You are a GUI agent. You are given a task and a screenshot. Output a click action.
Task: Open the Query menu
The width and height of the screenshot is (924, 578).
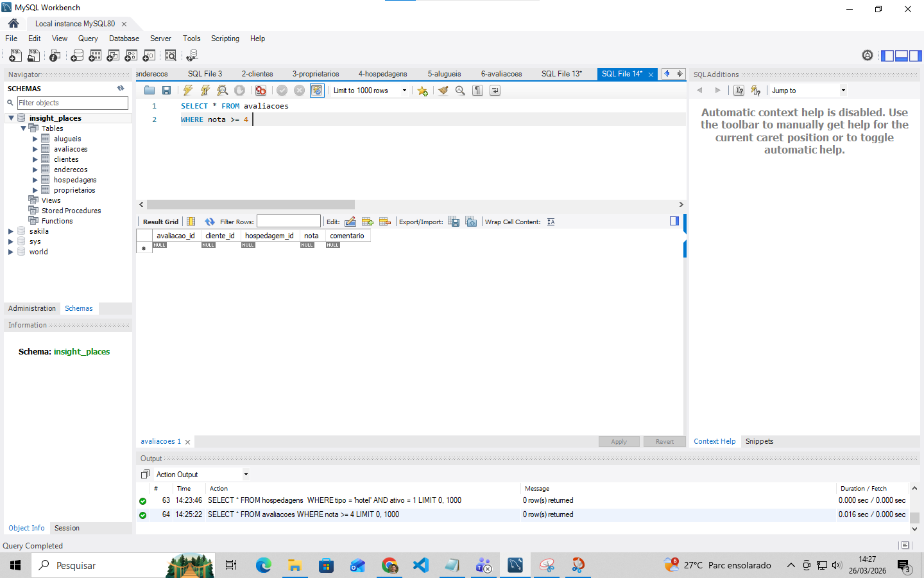pos(88,39)
